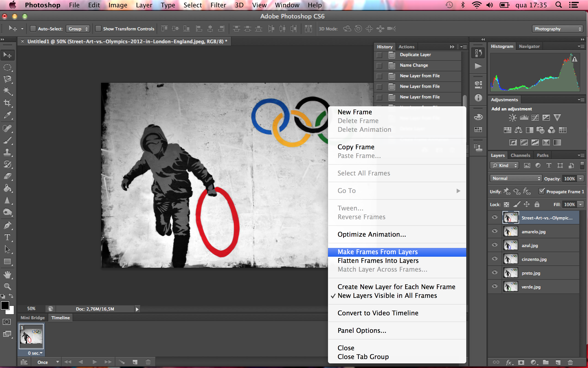Click the timeline delete frame trash icon
This screenshot has width=588, height=368.
(148, 362)
